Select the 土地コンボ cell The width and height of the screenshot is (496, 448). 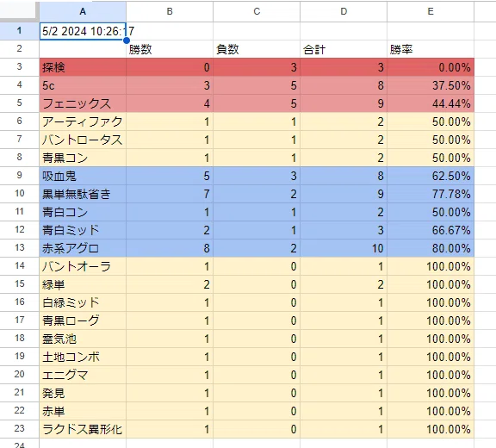click(83, 357)
